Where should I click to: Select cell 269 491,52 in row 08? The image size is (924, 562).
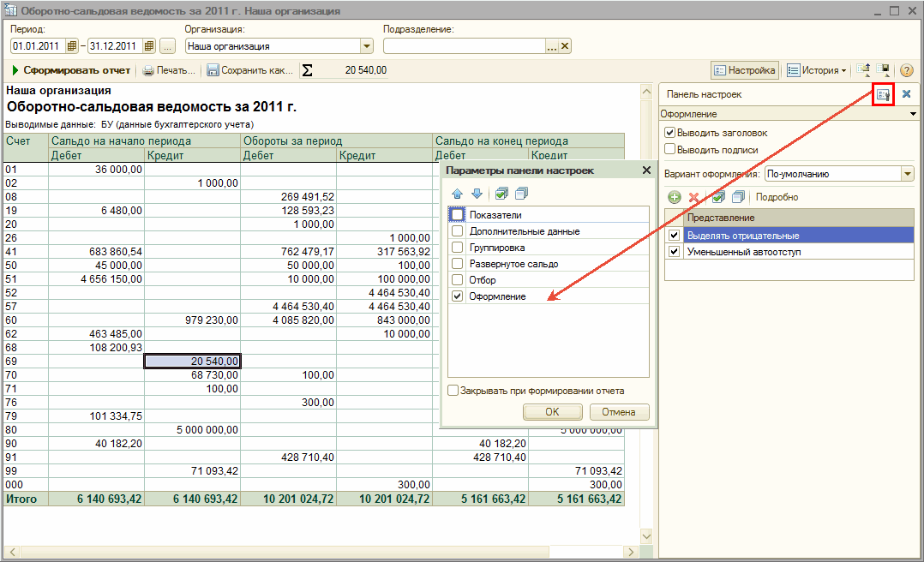pyautogui.click(x=289, y=197)
